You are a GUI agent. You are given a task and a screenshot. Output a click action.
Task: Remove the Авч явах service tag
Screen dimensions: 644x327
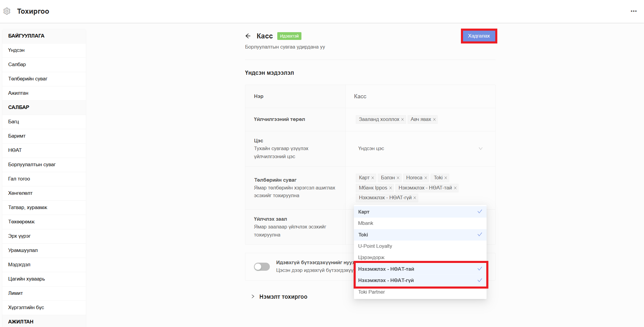[434, 119]
